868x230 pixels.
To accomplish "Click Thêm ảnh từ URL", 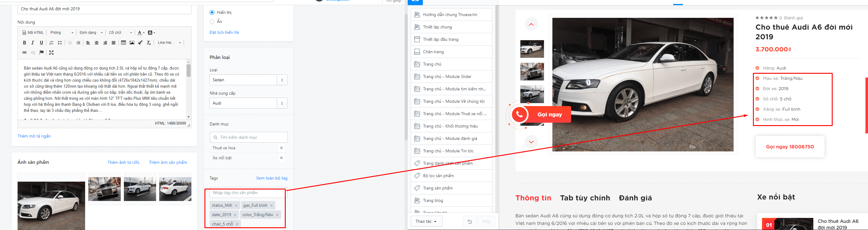I will tap(124, 163).
